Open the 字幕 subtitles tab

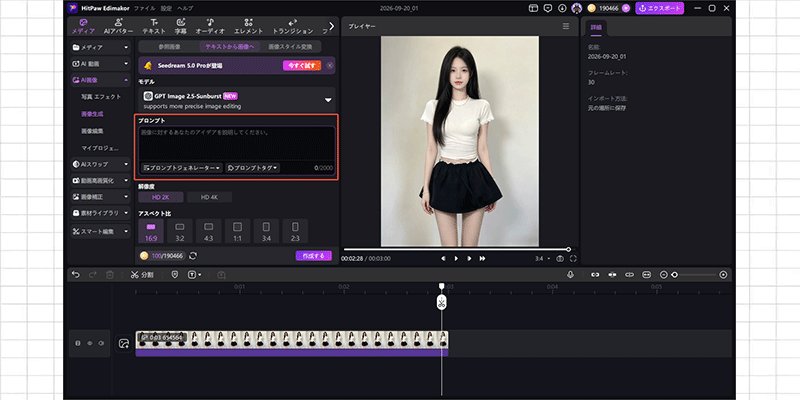[181, 27]
